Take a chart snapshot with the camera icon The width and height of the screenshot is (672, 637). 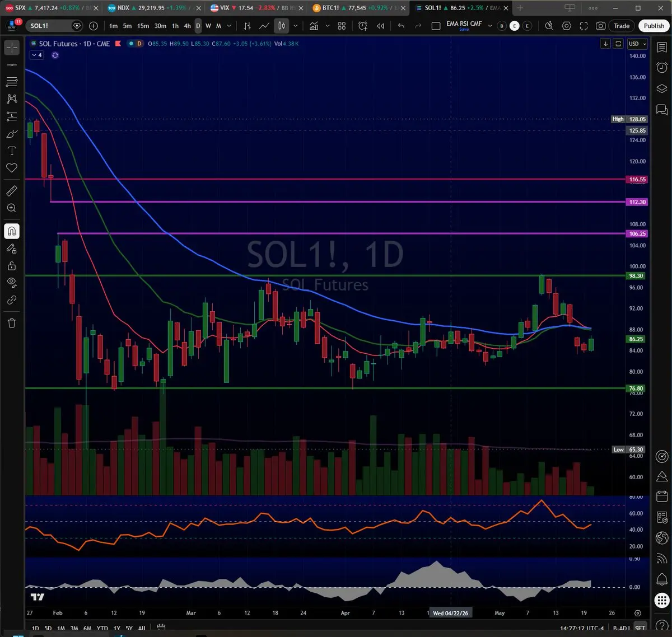tap(600, 26)
